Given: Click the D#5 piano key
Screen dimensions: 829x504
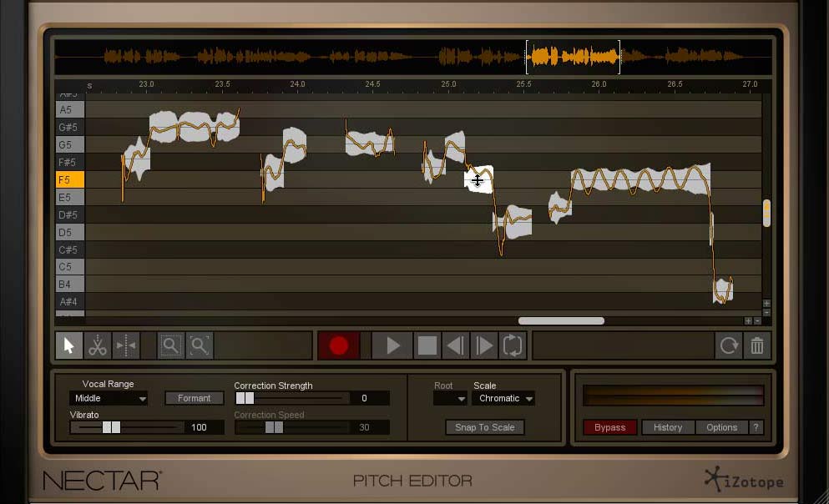Looking at the screenshot, I should 70,215.
